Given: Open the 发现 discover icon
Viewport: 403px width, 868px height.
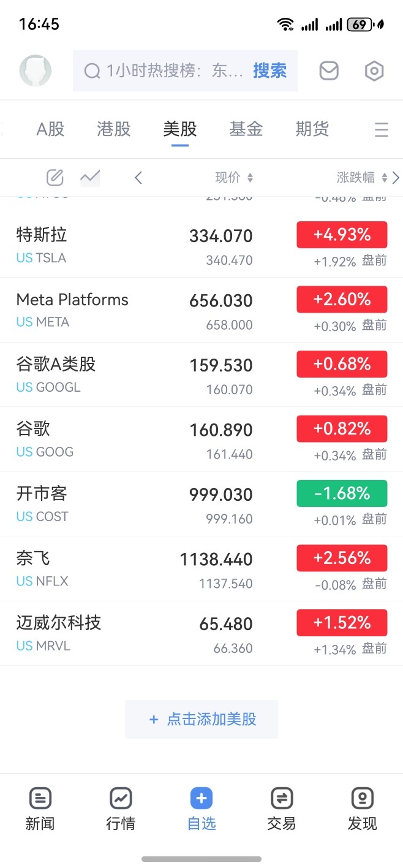Looking at the screenshot, I should tap(363, 809).
